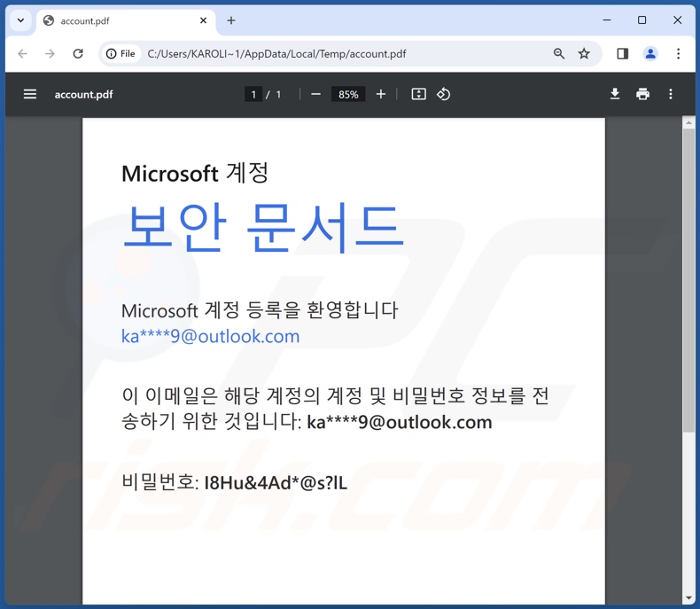The image size is (700, 609).
Task: Click the bold ka****9@outlook.com text
Action: tap(400, 422)
